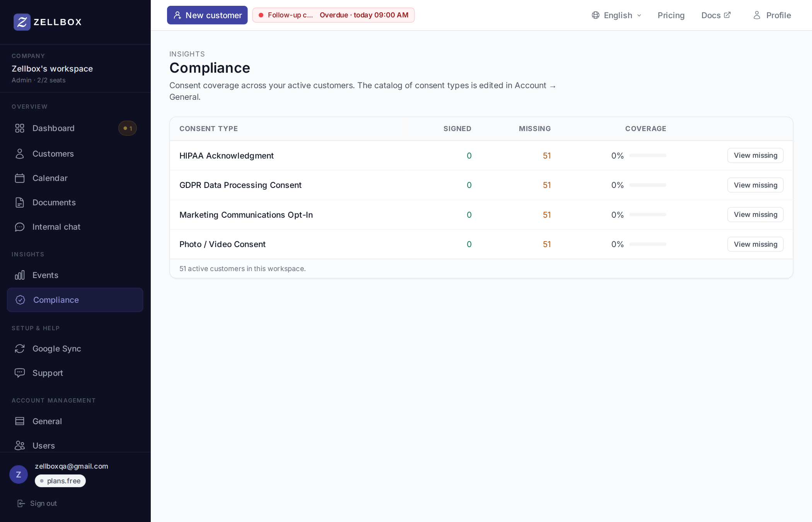Click the Profile person icon
This screenshot has width=812, height=522.
tap(757, 15)
